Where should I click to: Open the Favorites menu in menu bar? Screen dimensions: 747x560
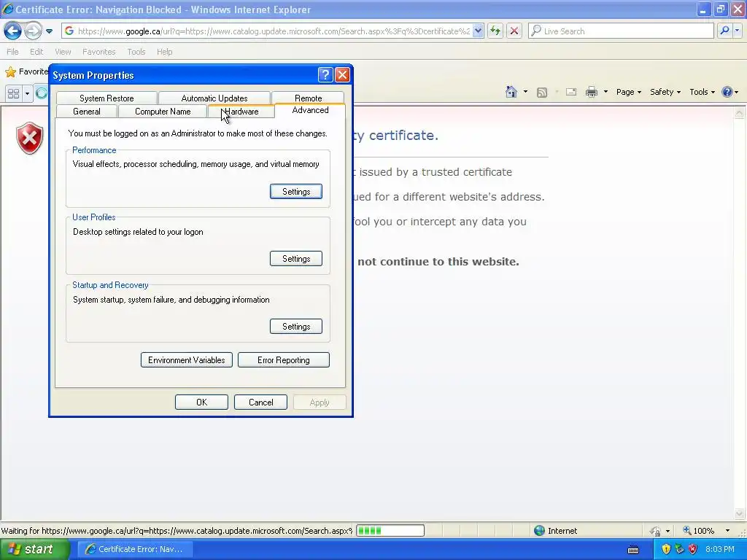click(98, 52)
